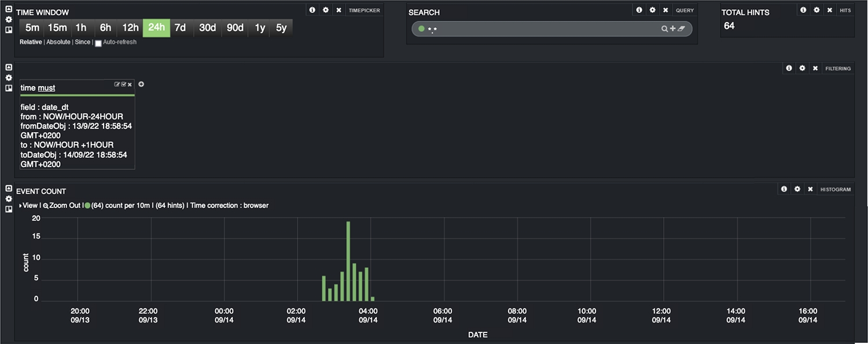The height and width of the screenshot is (344, 868).
Task: Clear the query using the eraser icon
Action: tap(681, 28)
